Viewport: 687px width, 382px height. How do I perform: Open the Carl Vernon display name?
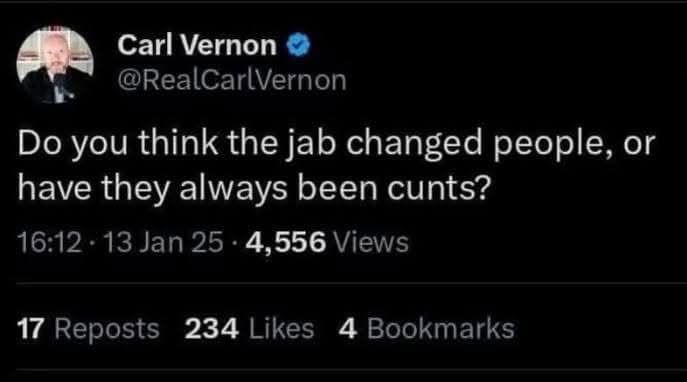[197, 45]
